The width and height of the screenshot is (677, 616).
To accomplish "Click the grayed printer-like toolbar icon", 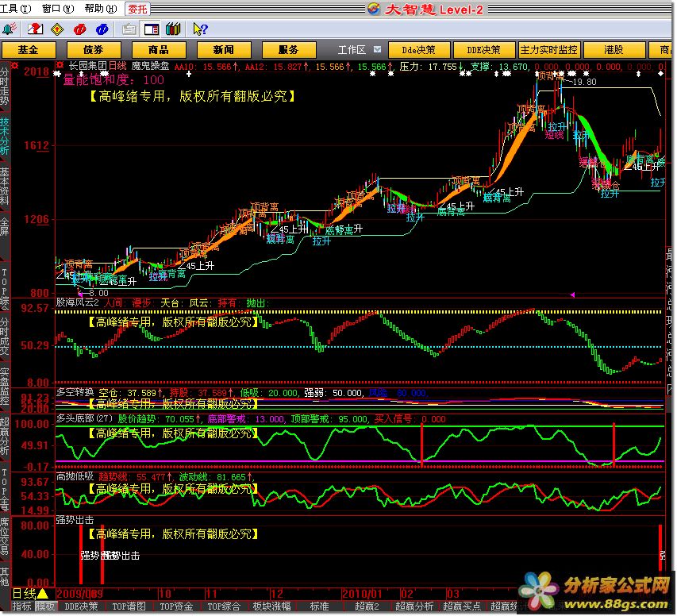I will point(129,29).
